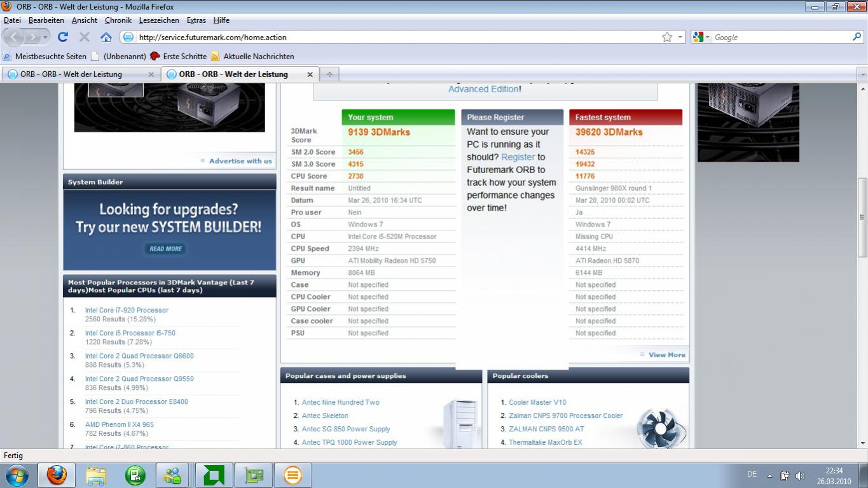
Task: Click Advertise with us link
Action: 240,161
